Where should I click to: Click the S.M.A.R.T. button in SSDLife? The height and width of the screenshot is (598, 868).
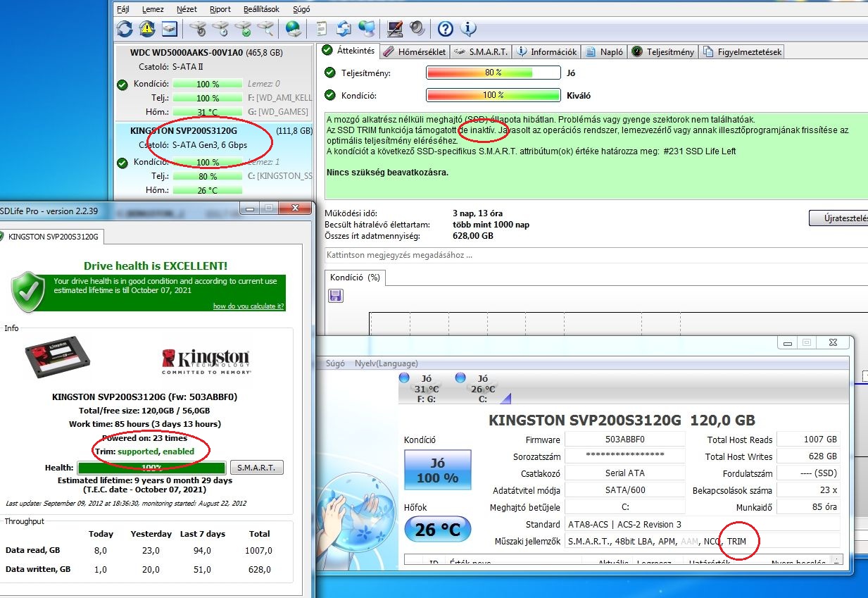coord(257,468)
